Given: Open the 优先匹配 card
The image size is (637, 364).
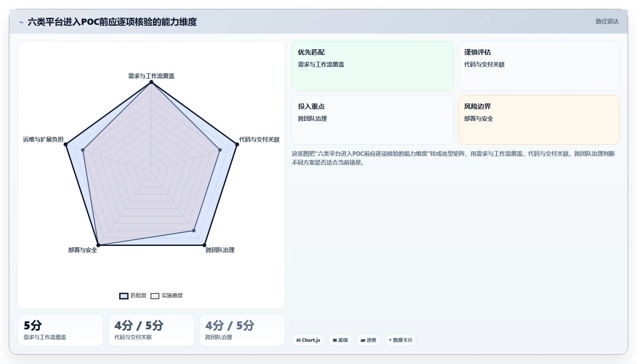Looking at the screenshot, I should pyautogui.click(x=372, y=66).
